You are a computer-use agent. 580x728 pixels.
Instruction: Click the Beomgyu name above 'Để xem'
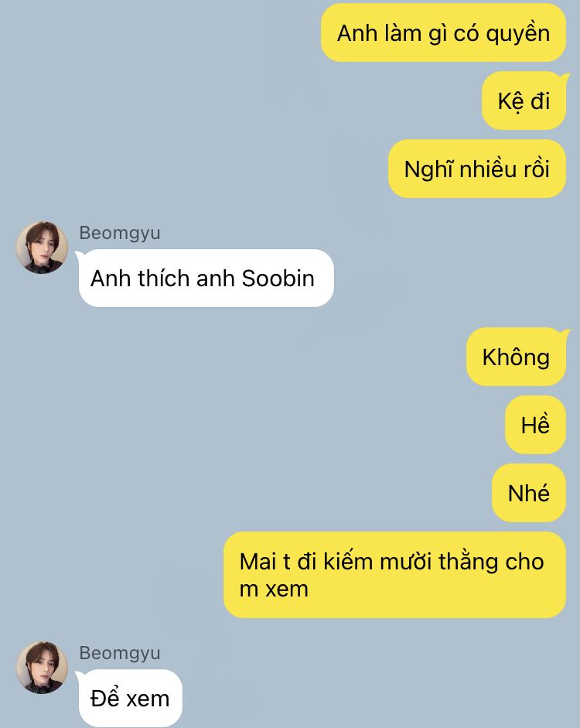120,653
